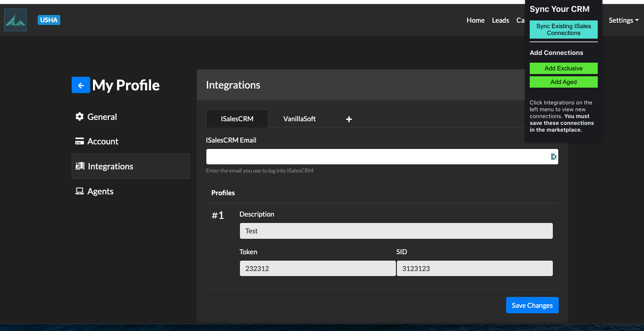
Task: Click Sync Existing ISales Connections
Action: point(563,30)
